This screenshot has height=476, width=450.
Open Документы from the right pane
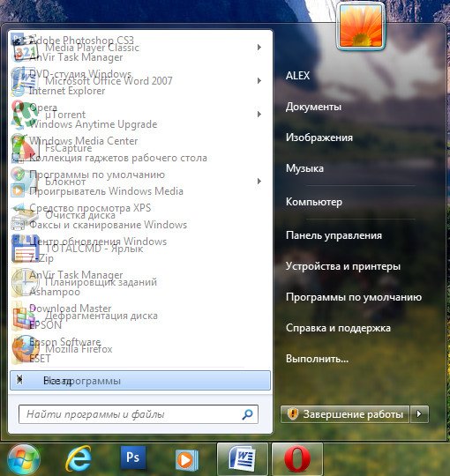(x=313, y=107)
